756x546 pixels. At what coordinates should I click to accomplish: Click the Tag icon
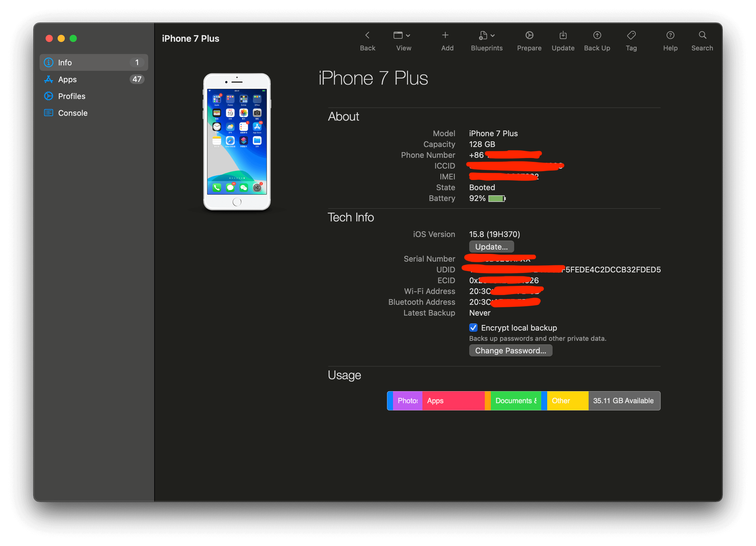(631, 35)
